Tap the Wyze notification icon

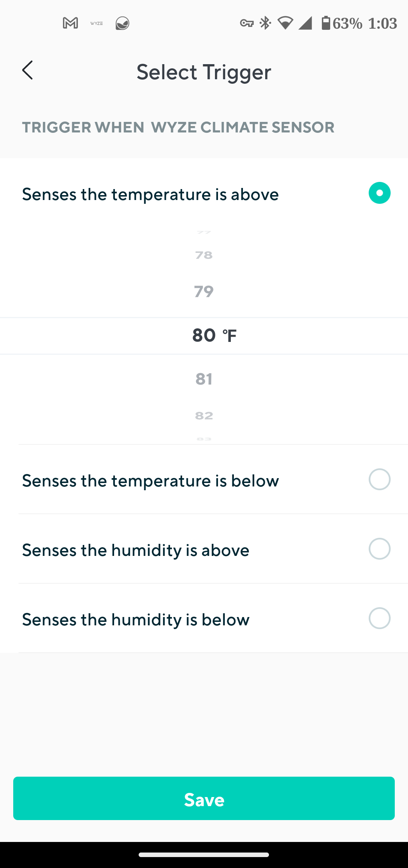96,23
